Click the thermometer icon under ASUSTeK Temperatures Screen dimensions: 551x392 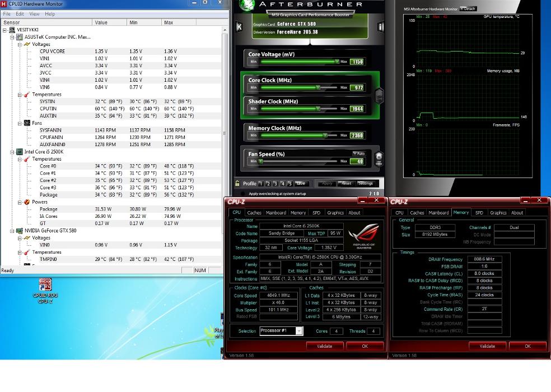click(27, 95)
